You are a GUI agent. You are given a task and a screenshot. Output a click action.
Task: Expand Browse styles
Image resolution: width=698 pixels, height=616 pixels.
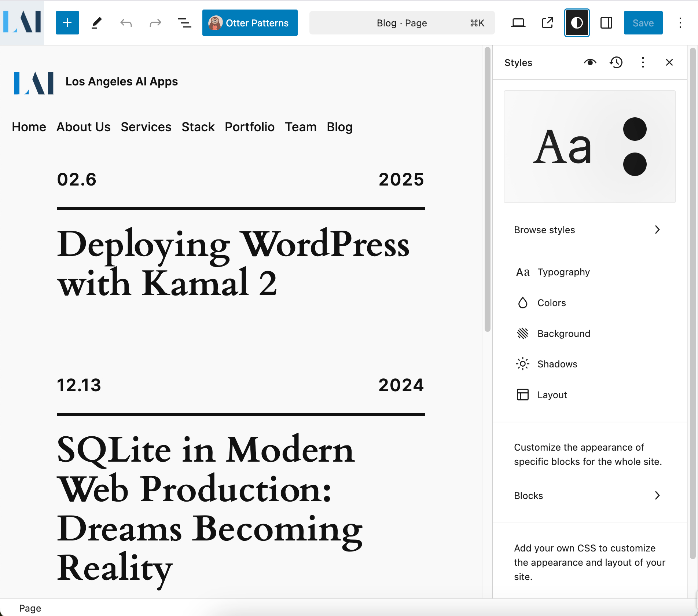(587, 230)
